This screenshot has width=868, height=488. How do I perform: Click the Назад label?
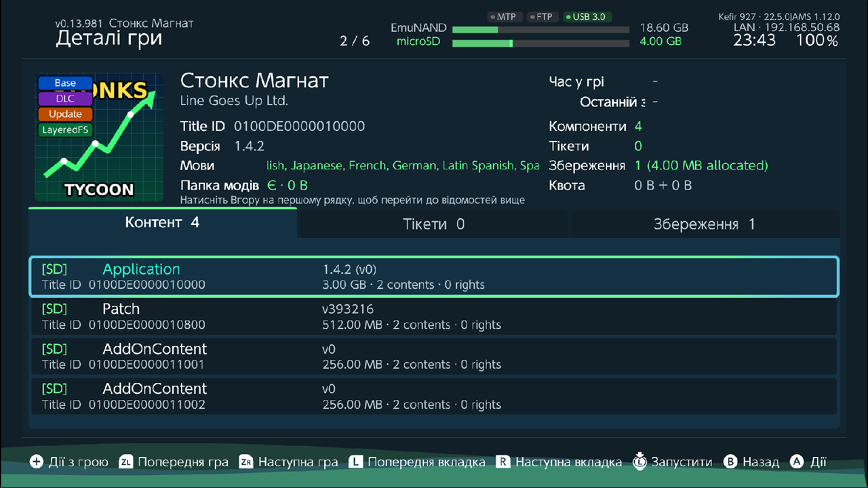tap(761, 462)
